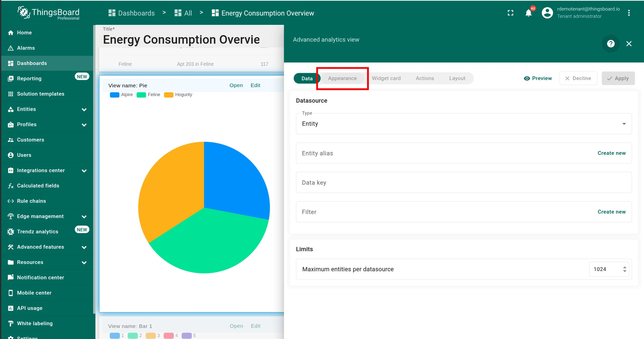Click maximum entities value 1024 field
The image size is (644, 339).
609,269
